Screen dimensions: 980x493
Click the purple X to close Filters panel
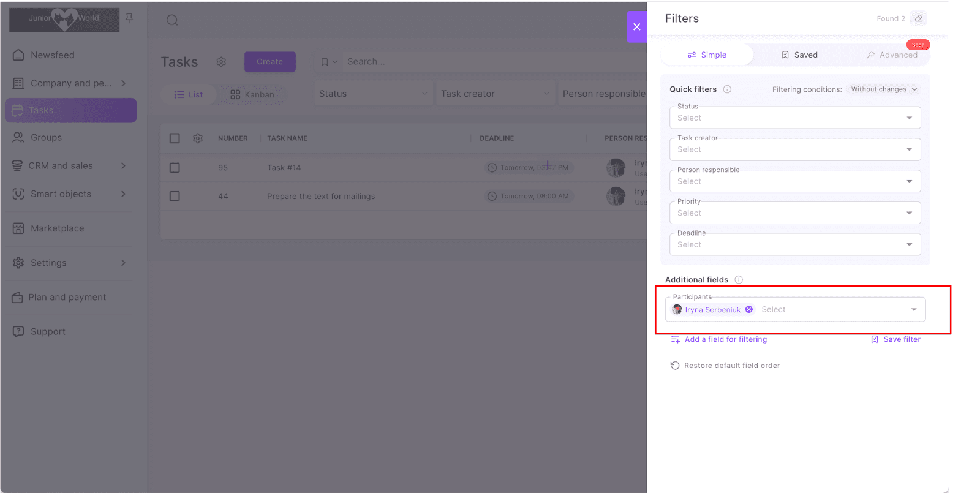pyautogui.click(x=636, y=27)
